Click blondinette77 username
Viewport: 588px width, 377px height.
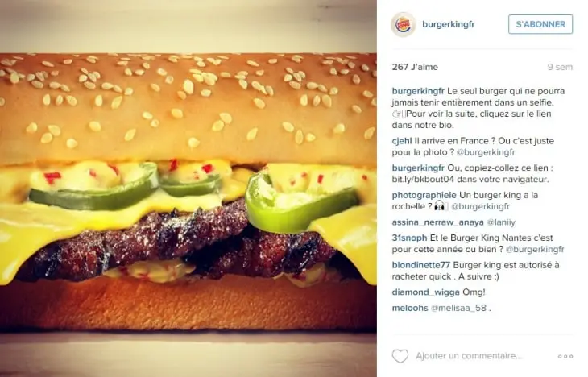pos(420,265)
